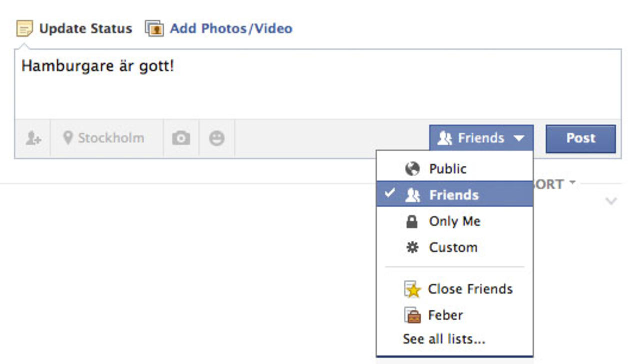Expand the chevron at right edge
This screenshot has width=640, height=364.
click(x=611, y=201)
